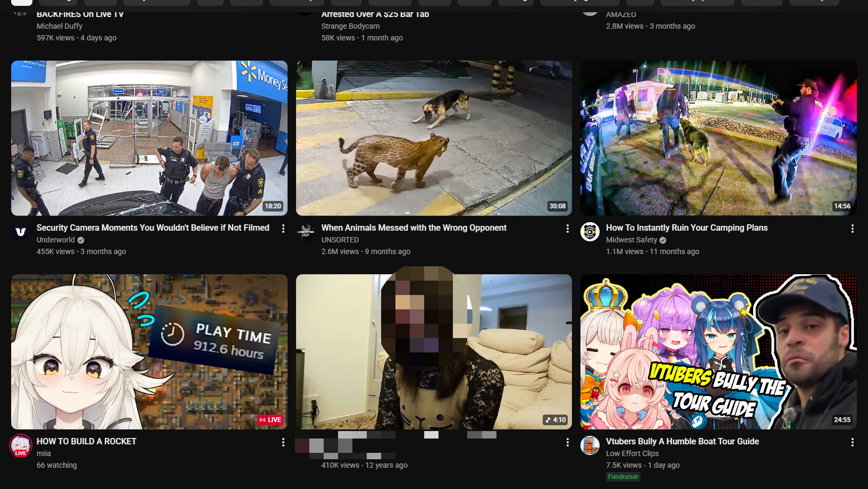The image size is (868, 489).
Task: Open the UNSORTED channel avatar
Action: click(306, 232)
